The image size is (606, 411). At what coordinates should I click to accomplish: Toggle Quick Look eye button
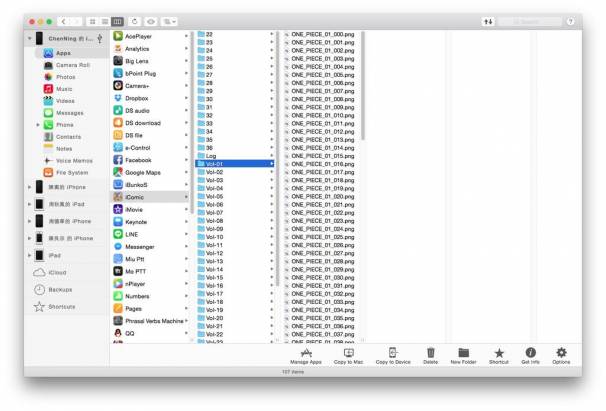[x=151, y=22]
